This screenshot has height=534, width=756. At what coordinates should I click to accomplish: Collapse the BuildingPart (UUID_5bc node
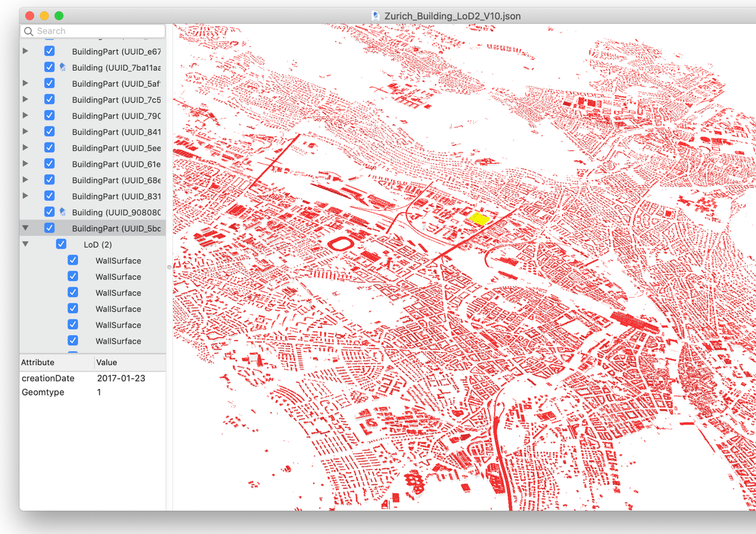[x=25, y=228]
